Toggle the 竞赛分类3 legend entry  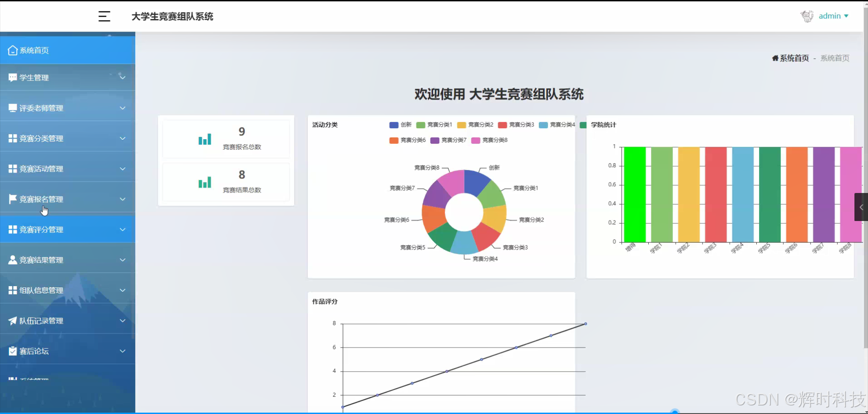coord(516,125)
